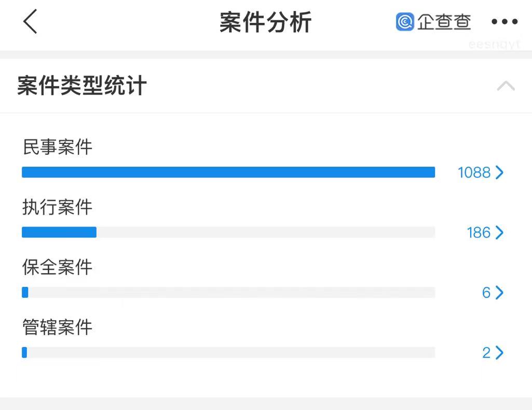532x410 pixels.
Task: Select the 保全案件 label
Action: [57, 267]
